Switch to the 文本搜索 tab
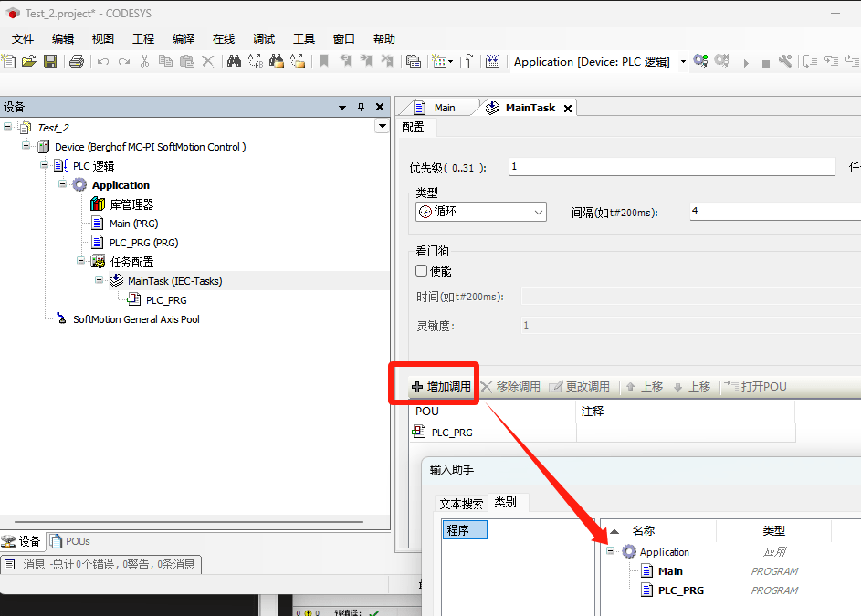The width and height of the screenshot is (861, 616). (461, 504)
